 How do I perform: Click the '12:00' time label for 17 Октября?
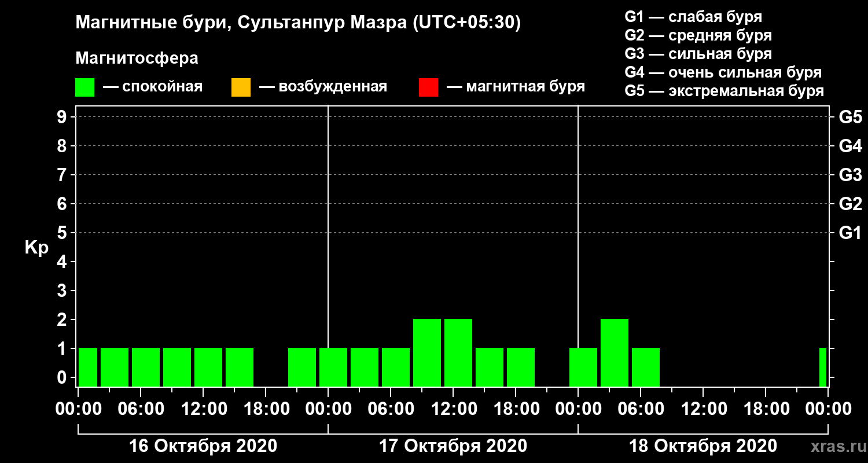point(453,409)
